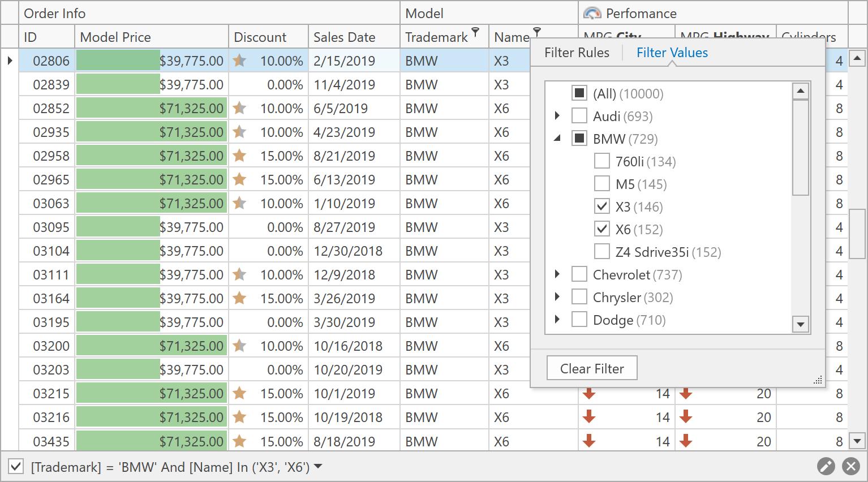Collapse the BMW tree node

[x=557, y=139]
